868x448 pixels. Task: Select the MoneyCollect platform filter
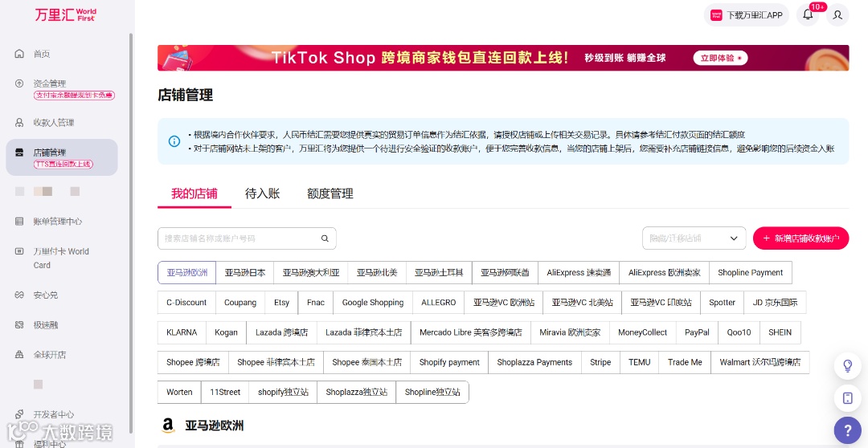[643, 332]
